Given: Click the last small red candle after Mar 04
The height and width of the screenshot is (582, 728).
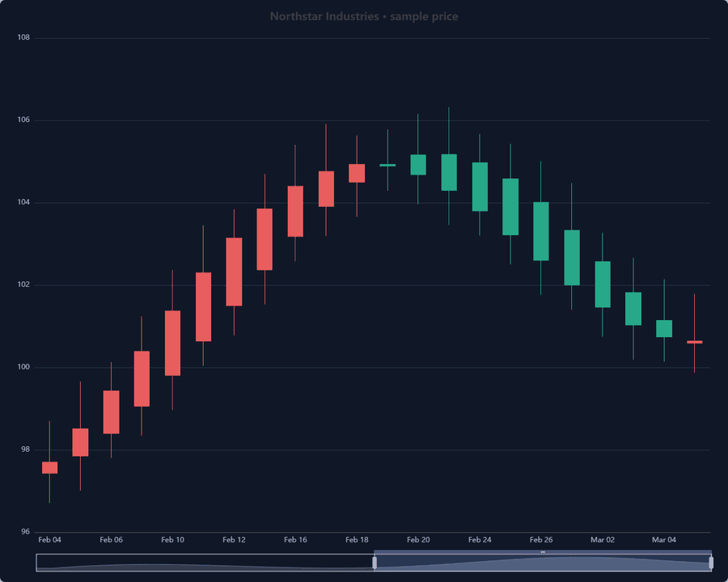Looking at the screenshot, I should click(x=695, y=342).
